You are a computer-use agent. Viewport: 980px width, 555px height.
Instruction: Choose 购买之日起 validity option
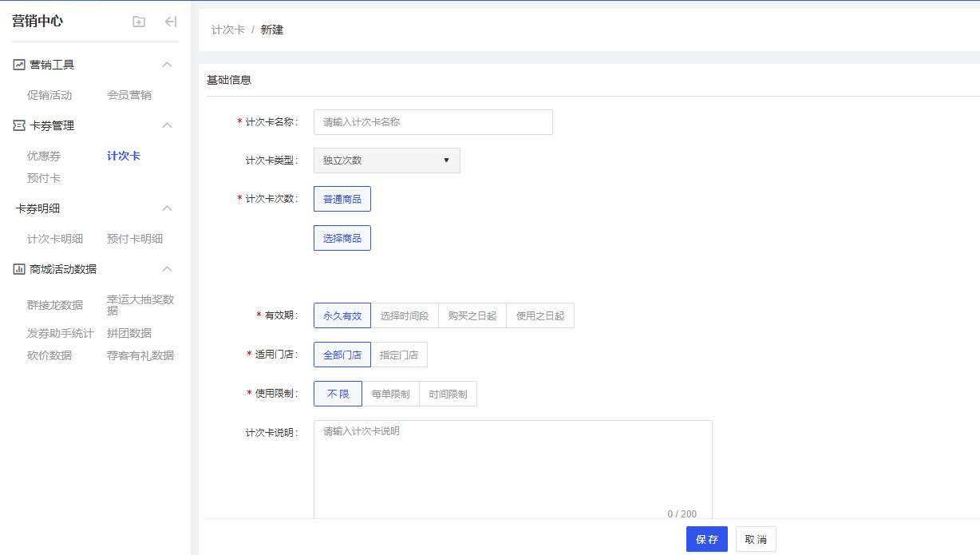(472, 315)
